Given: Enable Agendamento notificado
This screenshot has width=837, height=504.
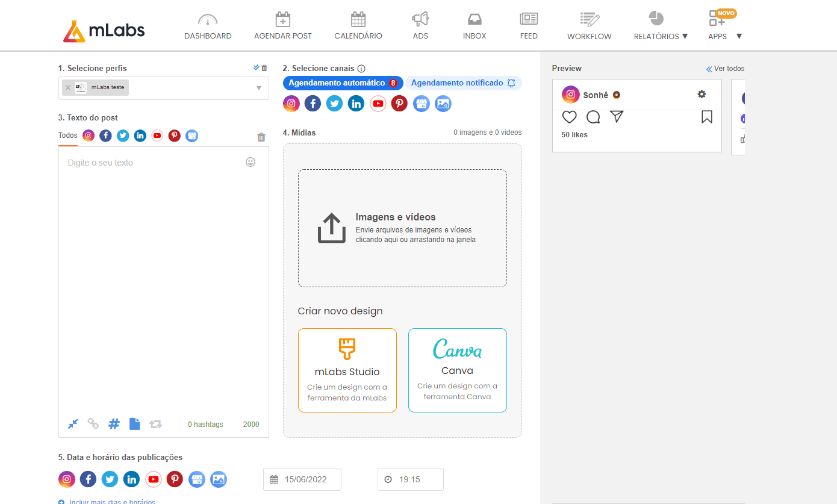Looking at the screenshot, I should (x=464, y=82).
